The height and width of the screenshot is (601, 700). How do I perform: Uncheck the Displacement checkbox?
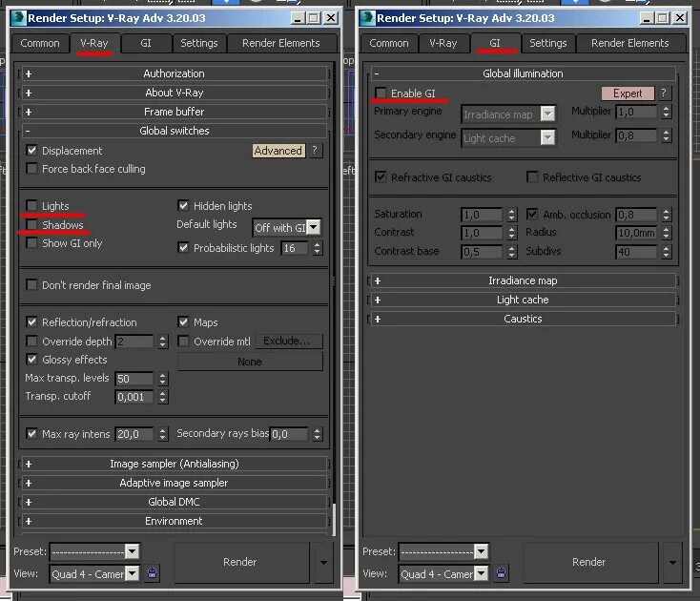(x=31, y=151)
